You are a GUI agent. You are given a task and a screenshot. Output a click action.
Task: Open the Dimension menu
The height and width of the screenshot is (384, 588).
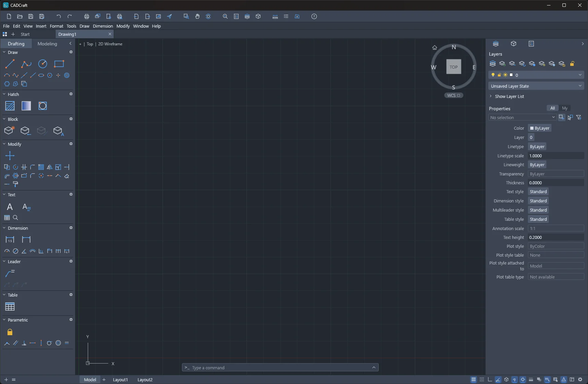point(103,26)
